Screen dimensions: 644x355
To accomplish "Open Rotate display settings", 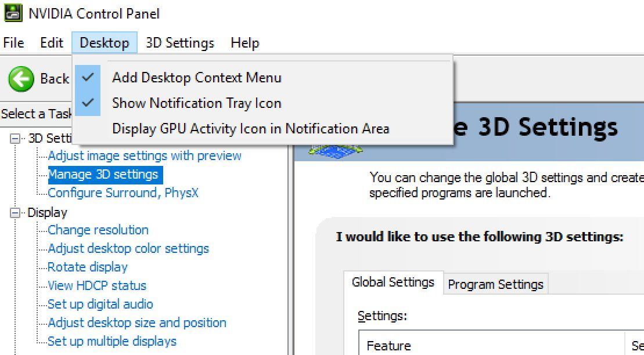I will (x=87, y=267).
